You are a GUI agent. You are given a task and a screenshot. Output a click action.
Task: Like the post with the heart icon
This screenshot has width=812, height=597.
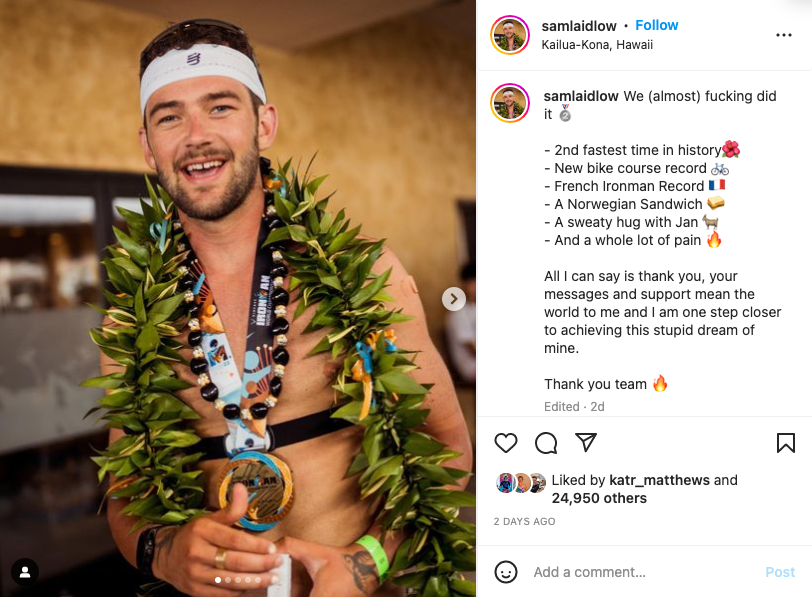pos(505,443)
